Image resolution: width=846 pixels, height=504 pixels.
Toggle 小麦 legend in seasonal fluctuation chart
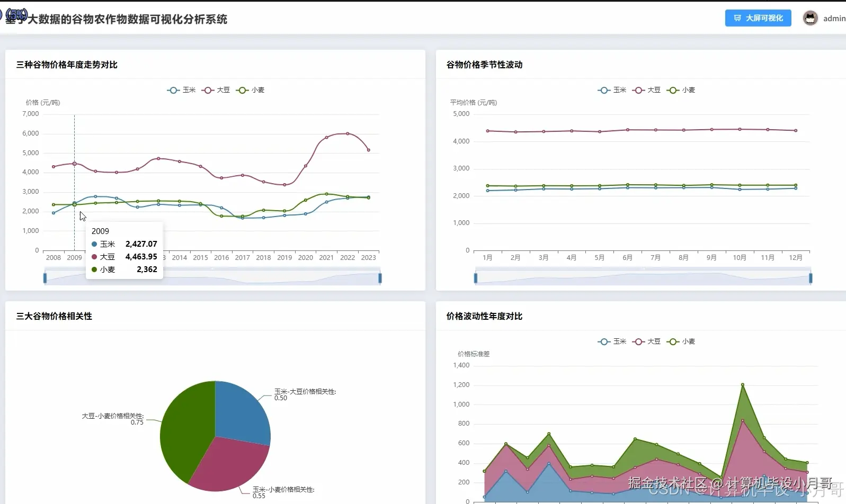point(681,90)
